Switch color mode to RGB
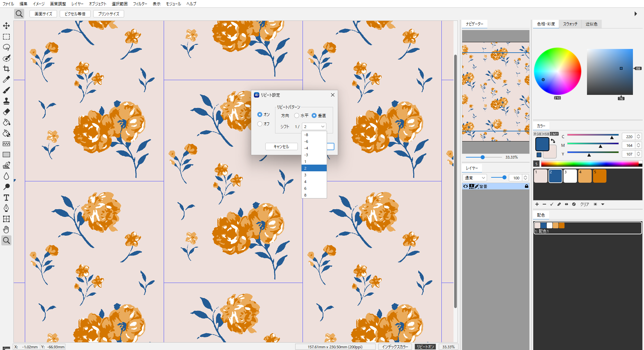Viewport: 644px width, 350px height. [538, 134]
